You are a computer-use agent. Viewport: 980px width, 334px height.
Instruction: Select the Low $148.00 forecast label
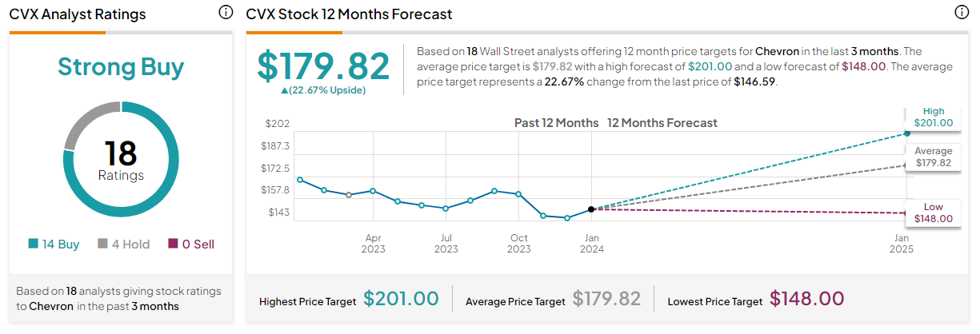934,213
